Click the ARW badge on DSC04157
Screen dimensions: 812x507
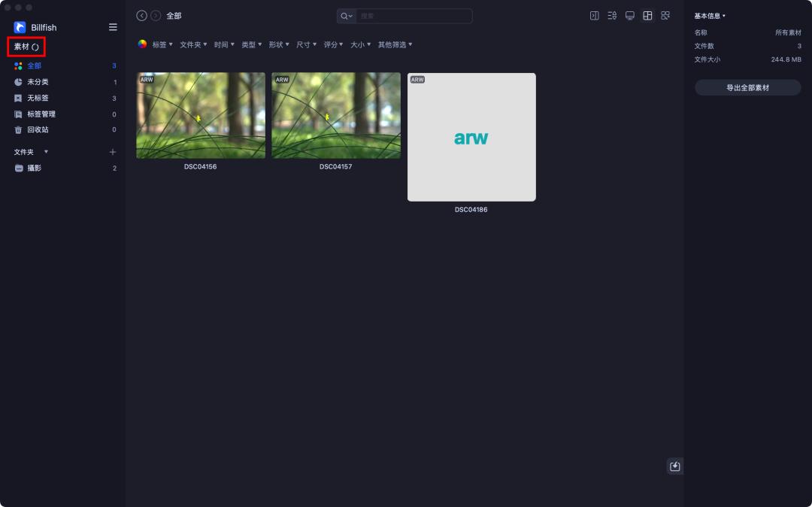coord(282,80)
